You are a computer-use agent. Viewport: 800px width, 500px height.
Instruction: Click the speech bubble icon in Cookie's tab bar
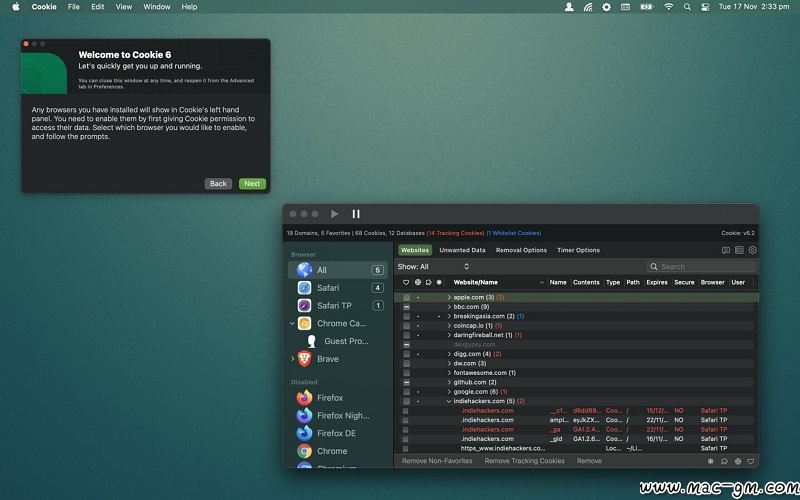pos(726,250)
